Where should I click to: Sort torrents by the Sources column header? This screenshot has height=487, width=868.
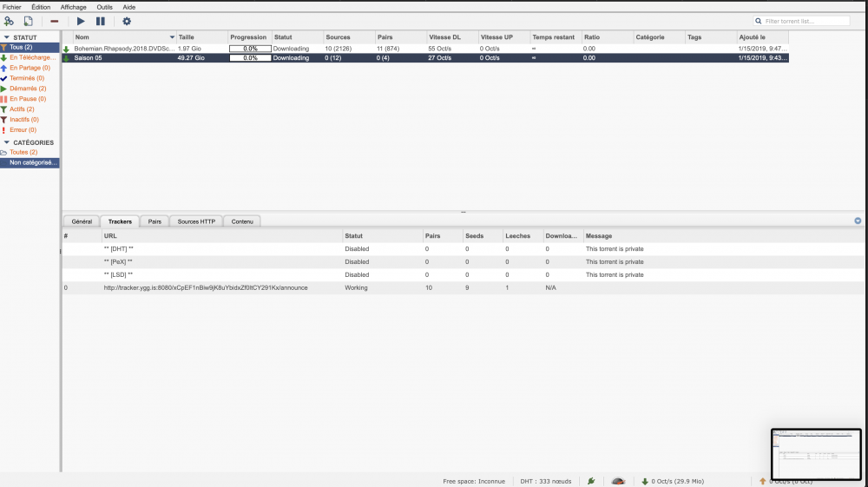(349, 37)
